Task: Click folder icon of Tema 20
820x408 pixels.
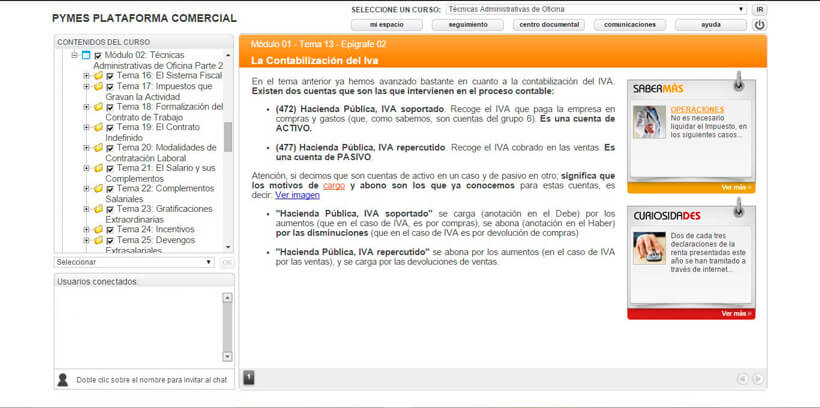Action: point(98,148)
